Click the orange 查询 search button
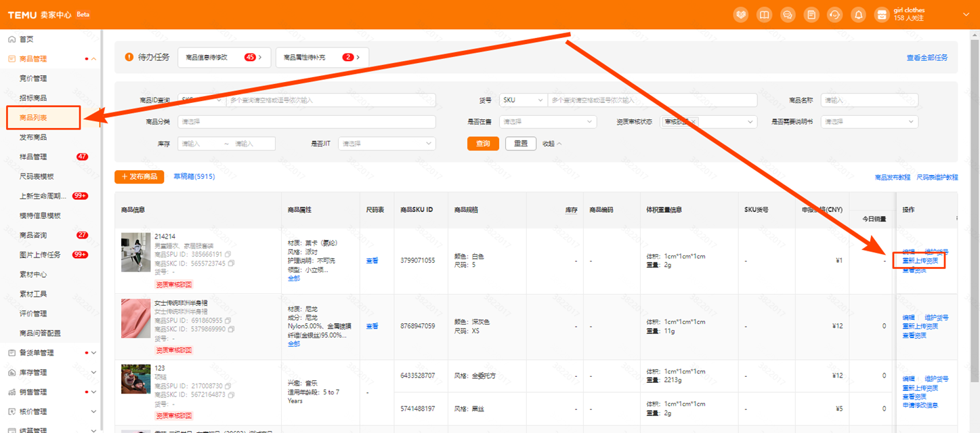980x433 pixels. pyautogui.click(x=483, y=144)
